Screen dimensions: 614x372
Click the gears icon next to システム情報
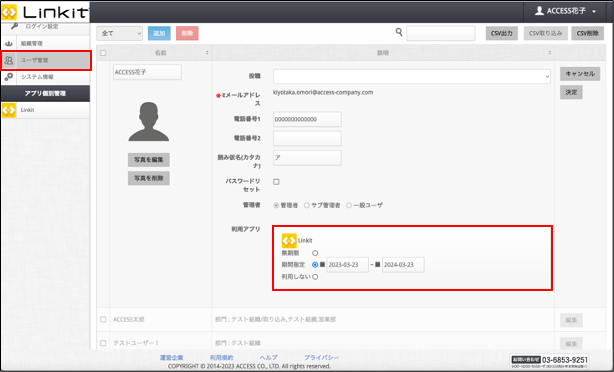9,77
